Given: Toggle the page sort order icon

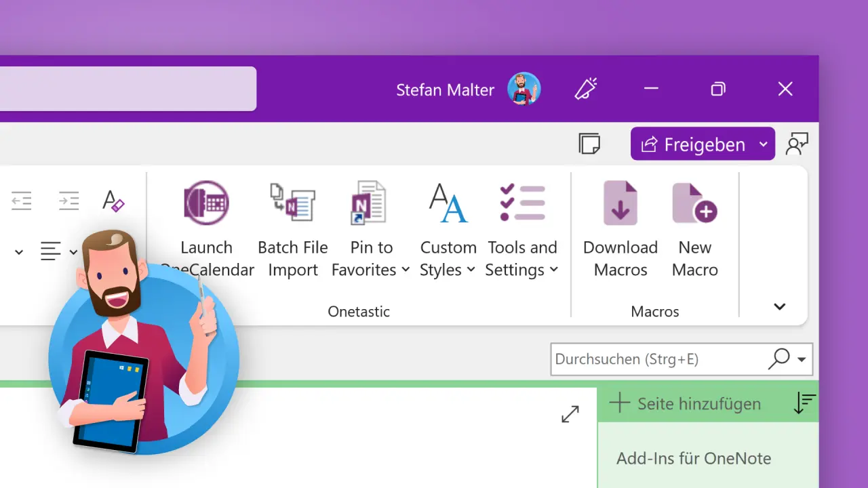Looking at the screenshot, I should [x=804, y=403].
